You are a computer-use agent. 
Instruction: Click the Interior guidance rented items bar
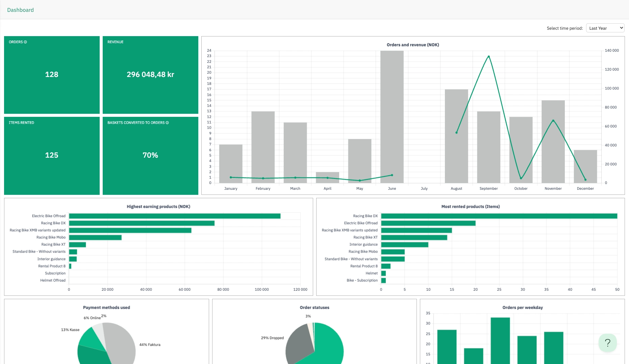(405, 245)
